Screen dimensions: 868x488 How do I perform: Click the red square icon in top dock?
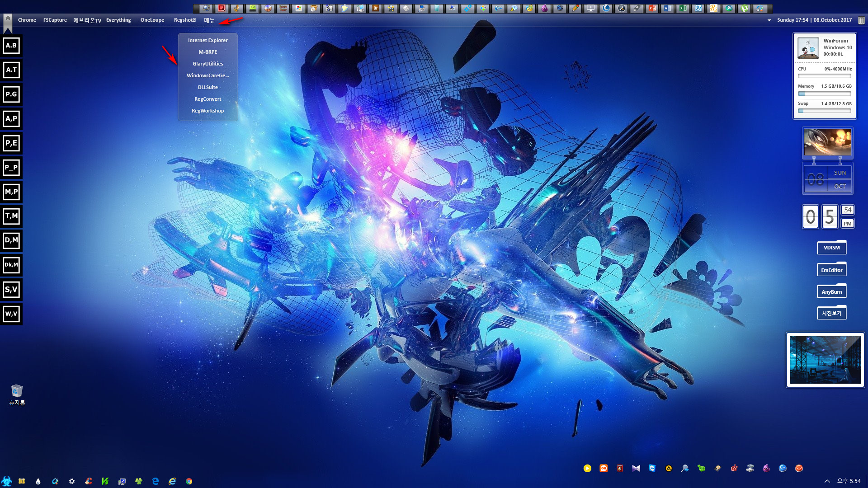click(x=222, y=8)
